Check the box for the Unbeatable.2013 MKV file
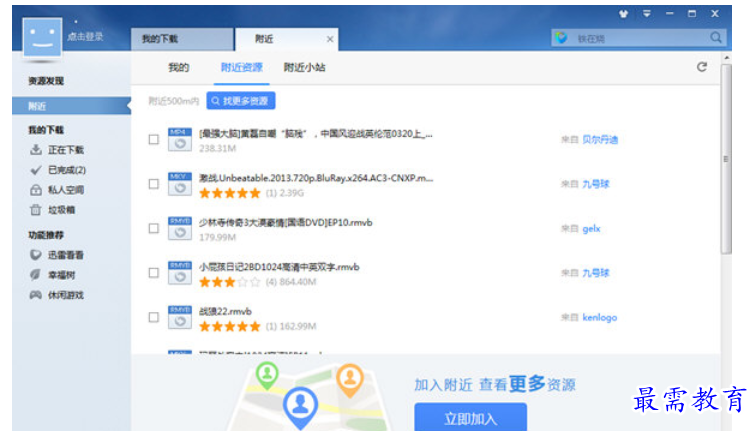755x431 pixels. [x=154, y=184]
